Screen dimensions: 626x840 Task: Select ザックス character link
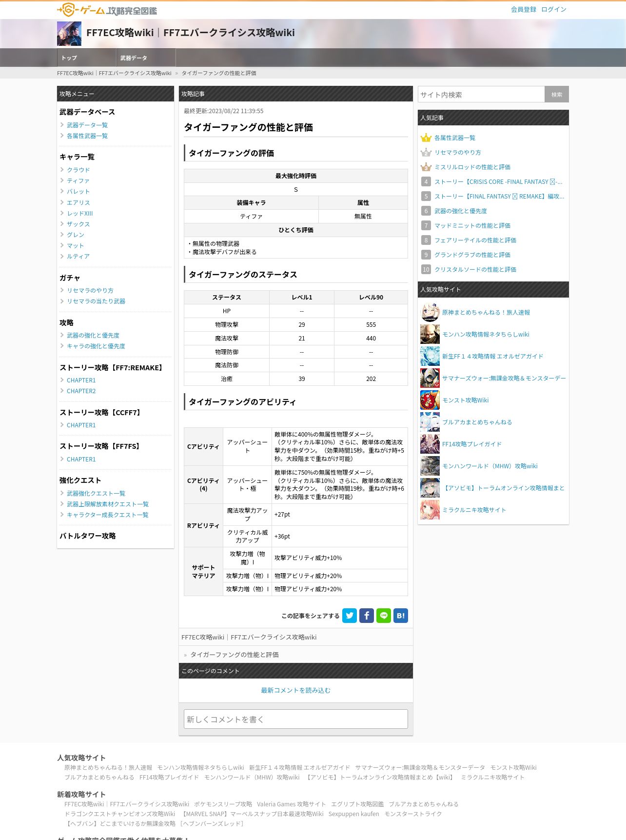tap(78, 224)
